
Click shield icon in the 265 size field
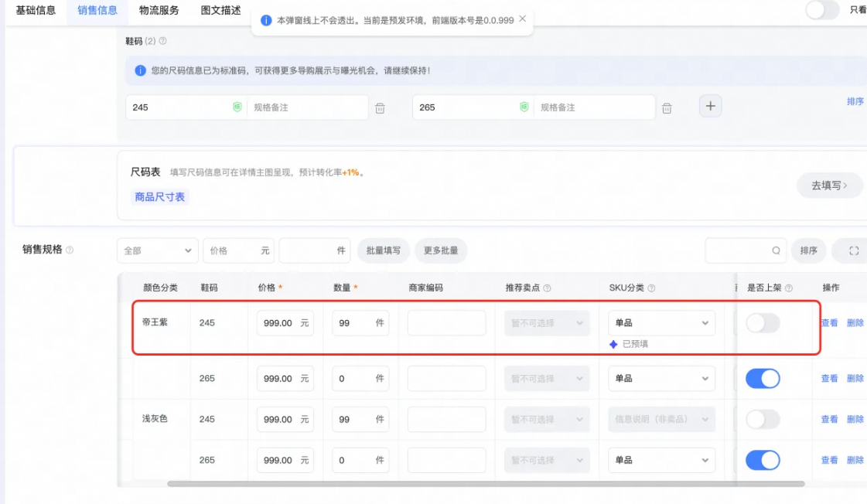[524, 107]
